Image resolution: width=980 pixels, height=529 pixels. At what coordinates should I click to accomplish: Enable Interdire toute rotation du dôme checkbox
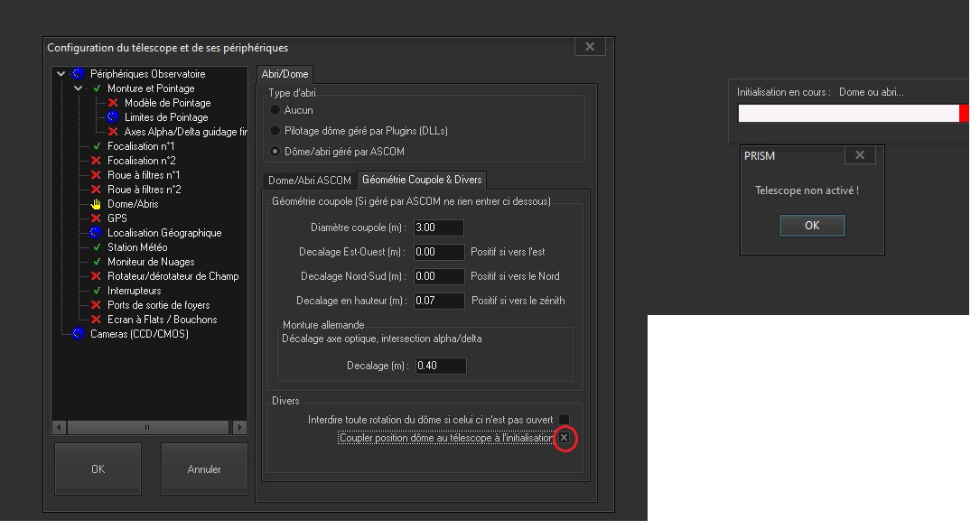click(x=564, y=420)
